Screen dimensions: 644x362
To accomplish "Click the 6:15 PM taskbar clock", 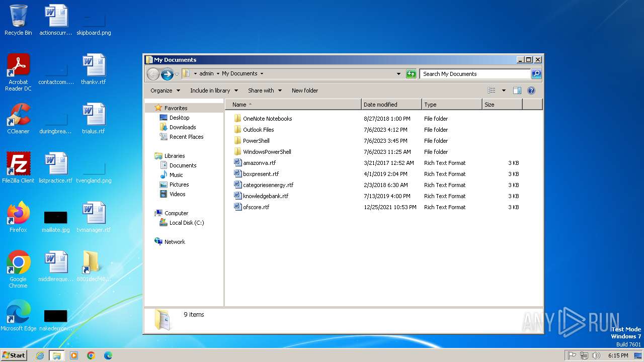I will (x=618, y=355).
